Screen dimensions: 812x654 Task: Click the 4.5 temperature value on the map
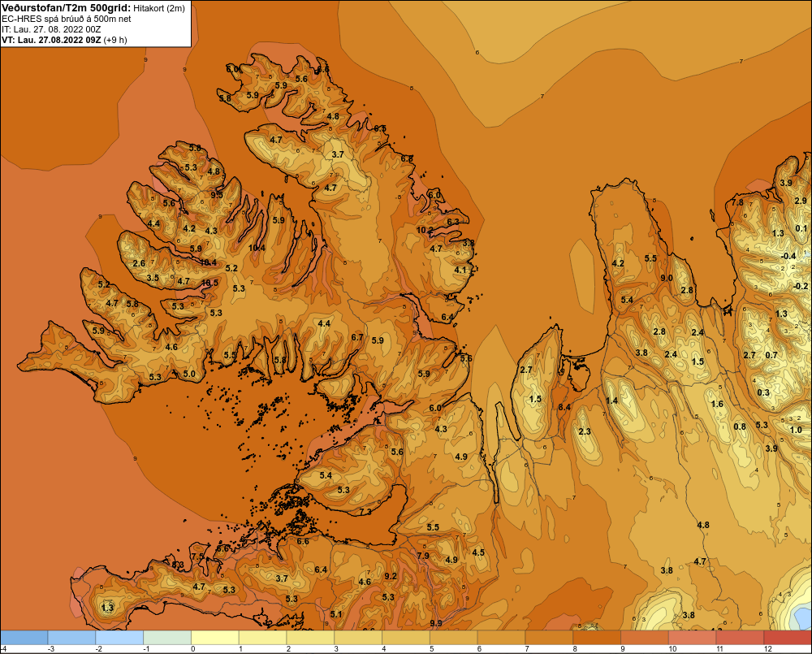tap(478, 552)
